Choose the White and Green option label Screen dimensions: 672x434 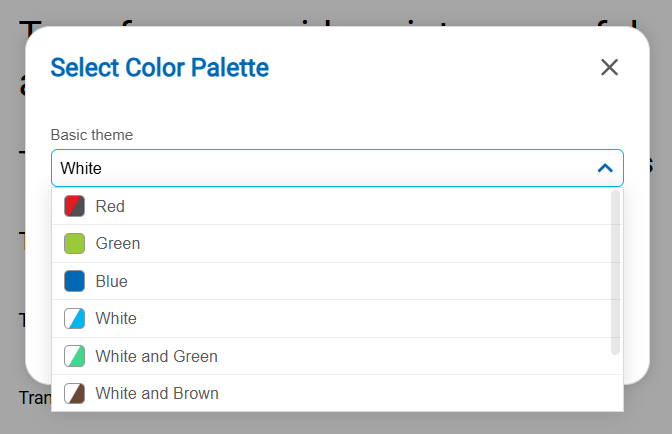point(156,356)
